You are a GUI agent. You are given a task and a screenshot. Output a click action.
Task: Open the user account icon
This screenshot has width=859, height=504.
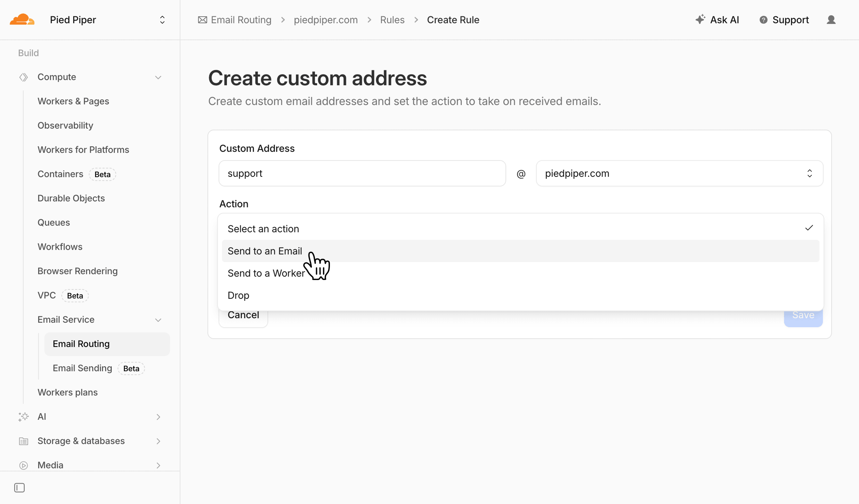(832, 20)
